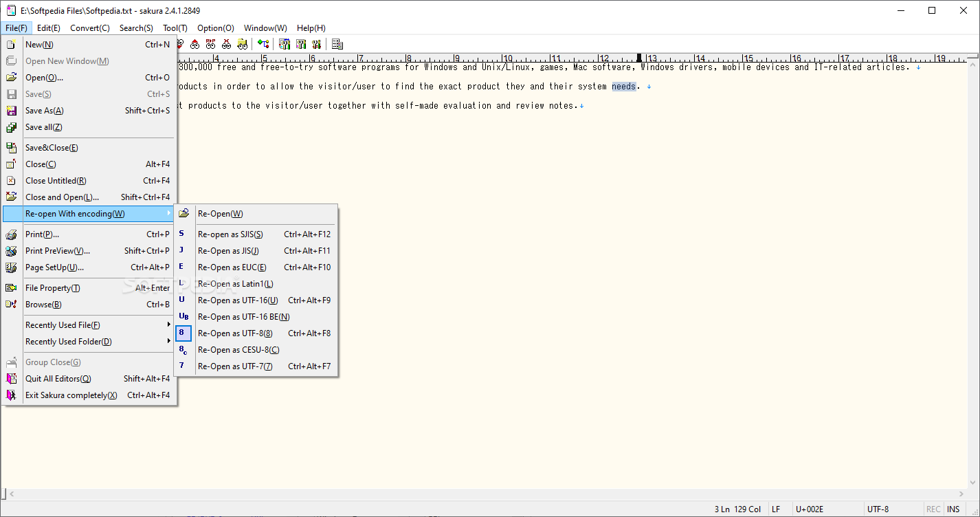Click the S icon for SJIS encoding
Viewport: 980px width, 517px height.
[182, 234]
